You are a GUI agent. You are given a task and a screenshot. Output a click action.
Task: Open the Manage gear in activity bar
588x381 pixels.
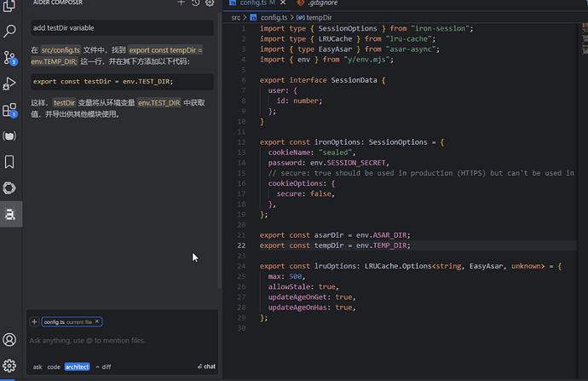click(10, 367)
